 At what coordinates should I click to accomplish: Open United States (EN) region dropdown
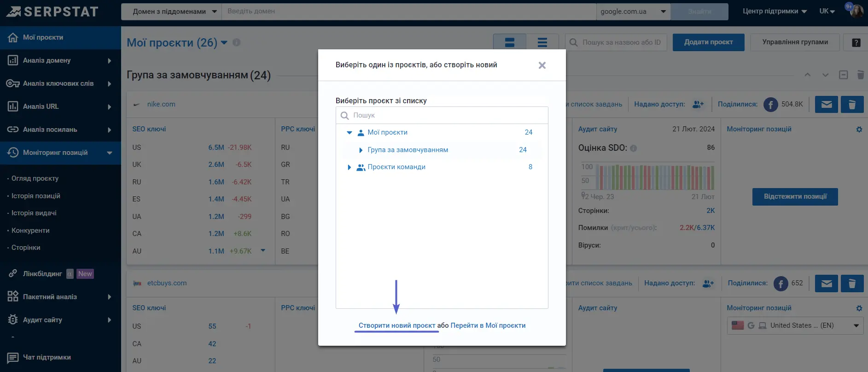795,325
